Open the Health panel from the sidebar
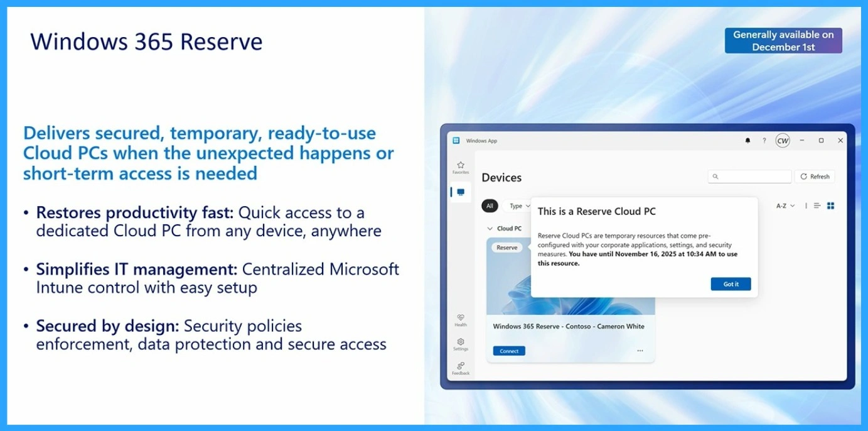The width and height of the screenshot is (868, 431). click(x=460, y=319)
